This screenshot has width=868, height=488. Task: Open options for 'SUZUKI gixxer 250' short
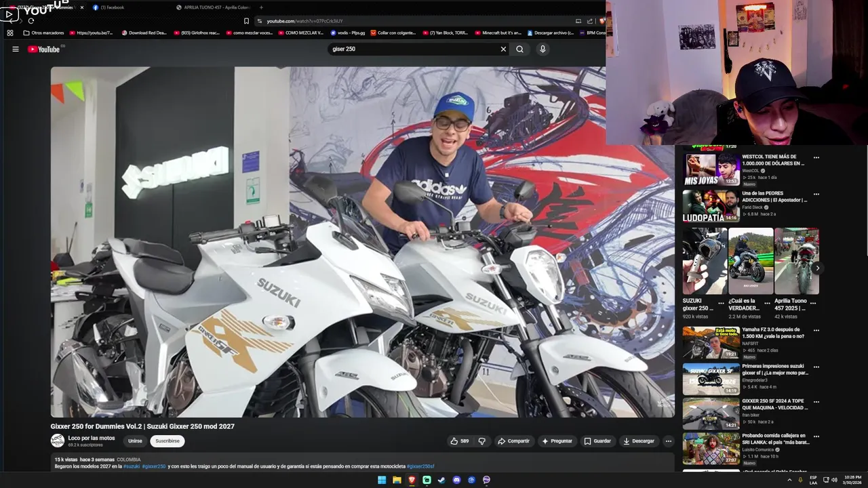(x=722, y=303)
